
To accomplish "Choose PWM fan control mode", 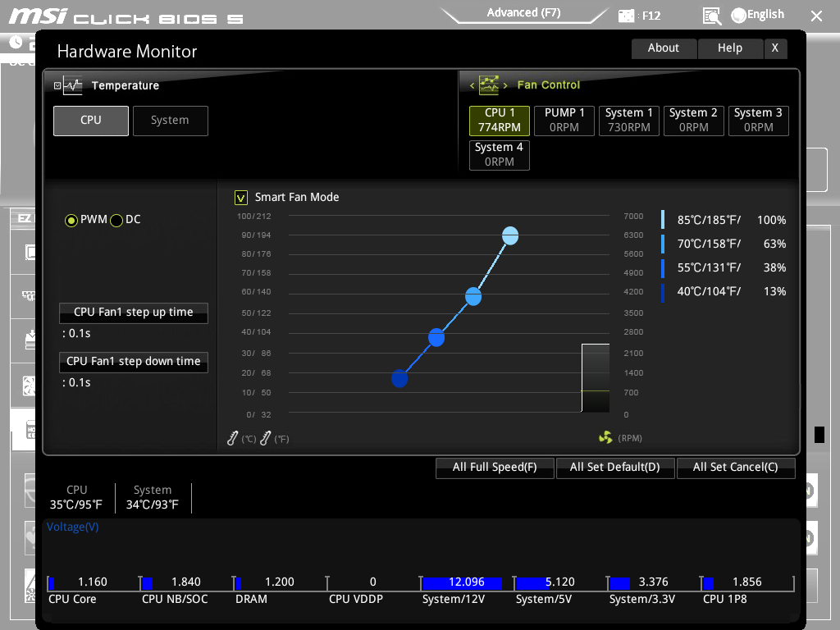I will (x=71, y=220).
